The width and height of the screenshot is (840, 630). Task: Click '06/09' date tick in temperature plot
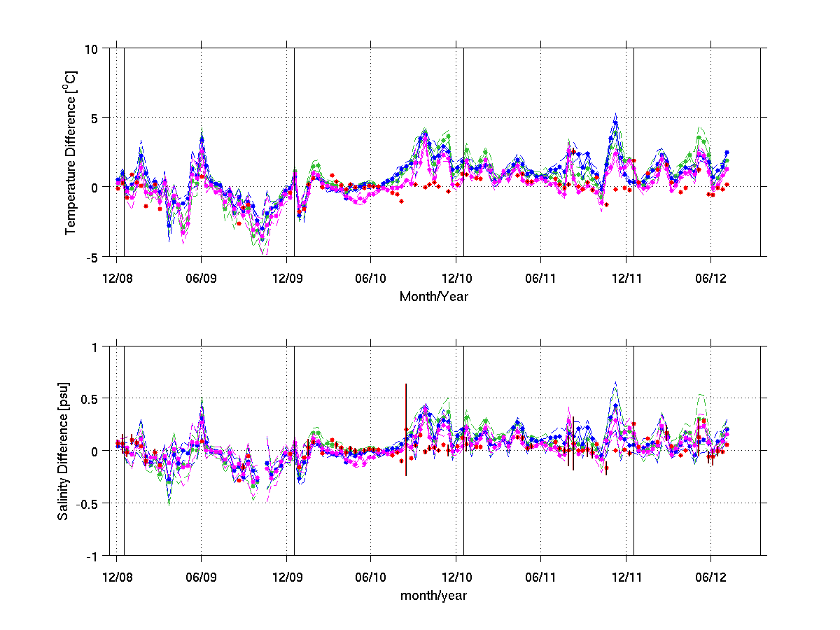(x=202, y=278)
